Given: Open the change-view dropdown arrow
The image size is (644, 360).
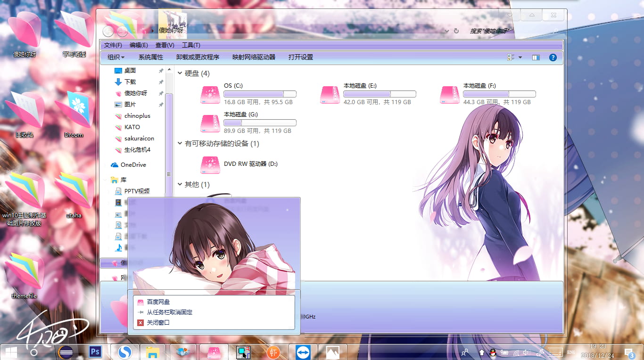Looking at the screenshot, I should coord(520,57).
